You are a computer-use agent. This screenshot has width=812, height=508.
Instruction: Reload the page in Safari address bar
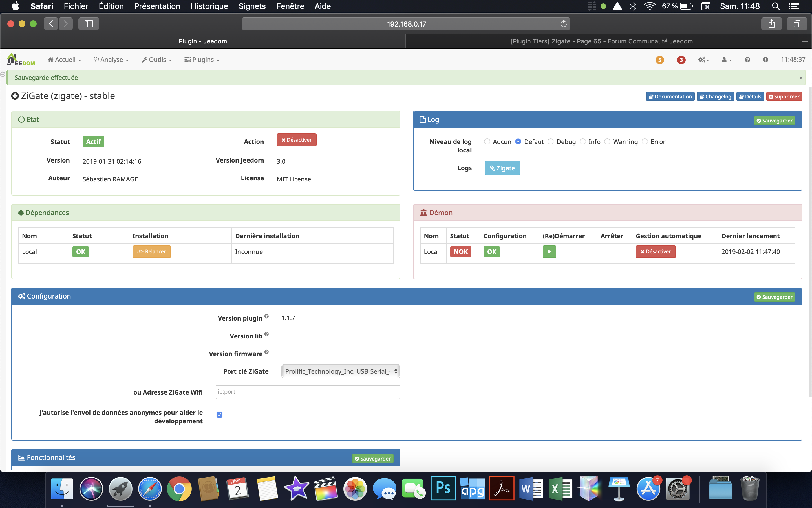563,24
